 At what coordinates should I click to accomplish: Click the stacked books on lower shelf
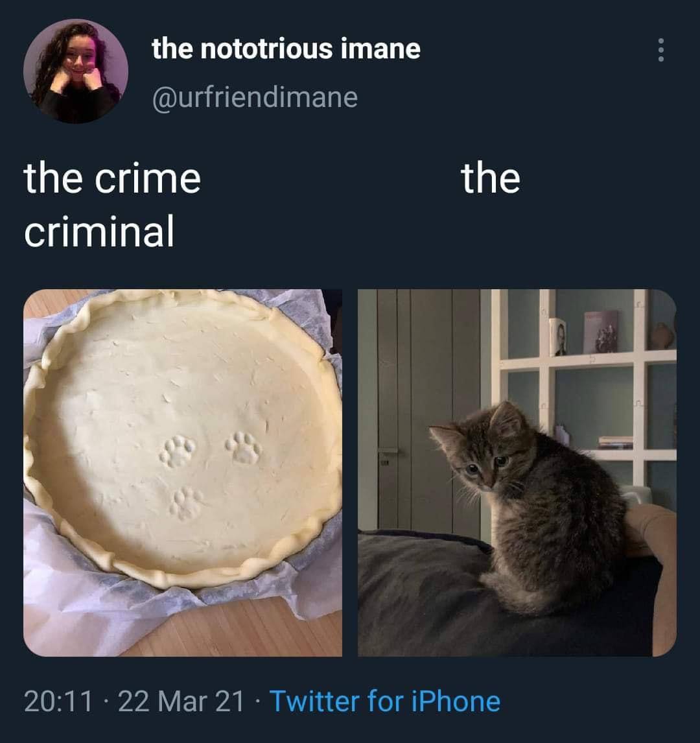(616, 443)
